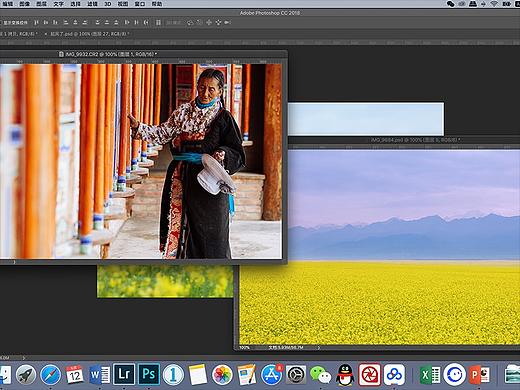Image resolution: width=520 pixels, height=390 pixels.
Task: Click the IMG_9932.CR2 window title bar
Action: [143, 54]
